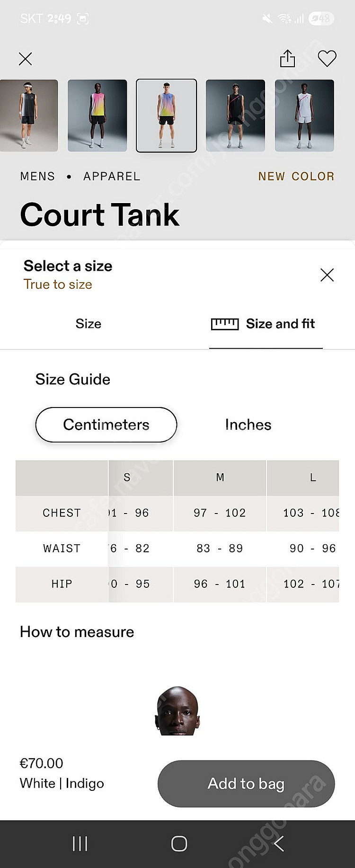Viewport: 355px width, 868px height.
Task: Select the white tank thumbnail
Action: [x=304, y=115]
